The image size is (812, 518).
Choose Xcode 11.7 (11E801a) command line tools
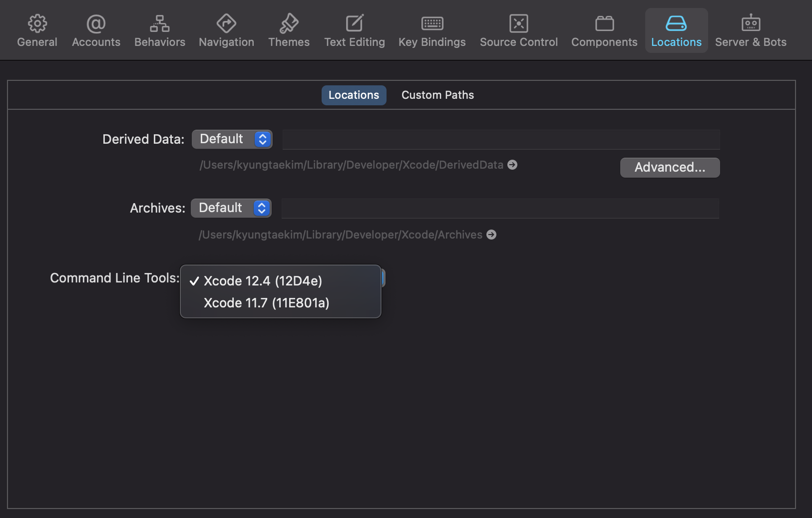click(281, 303)
